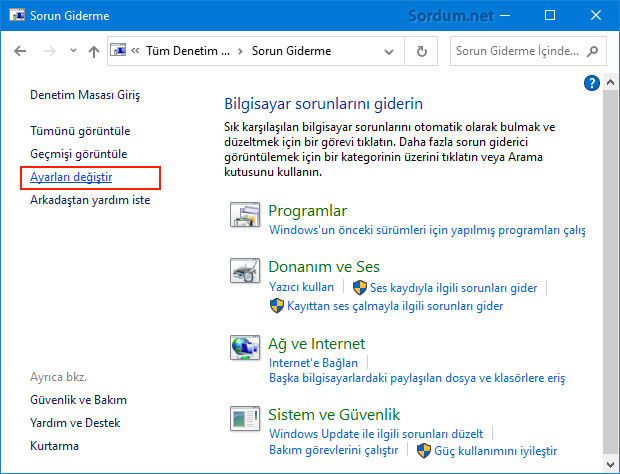Click the Sistem ve Güvenlik icon
Viewport: 620px width, 474px height.
tap(245, 418)
